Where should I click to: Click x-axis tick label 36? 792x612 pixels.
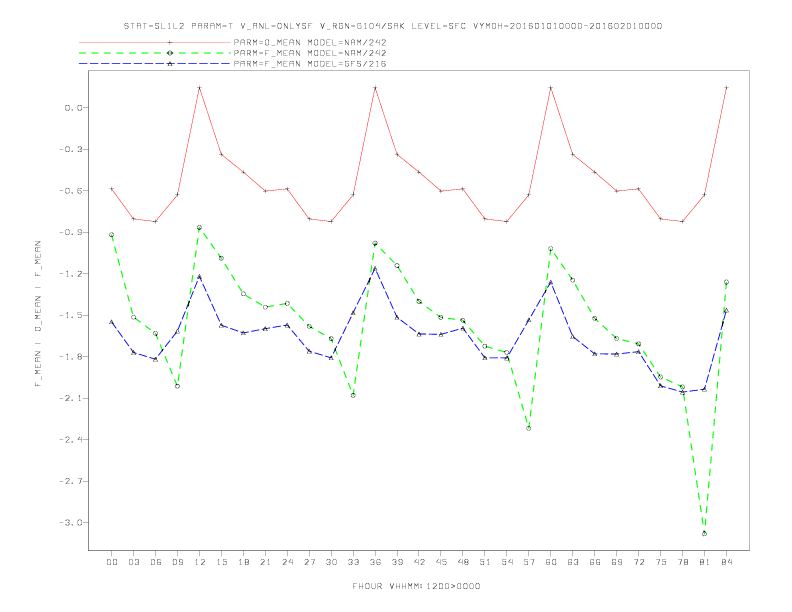375,562
